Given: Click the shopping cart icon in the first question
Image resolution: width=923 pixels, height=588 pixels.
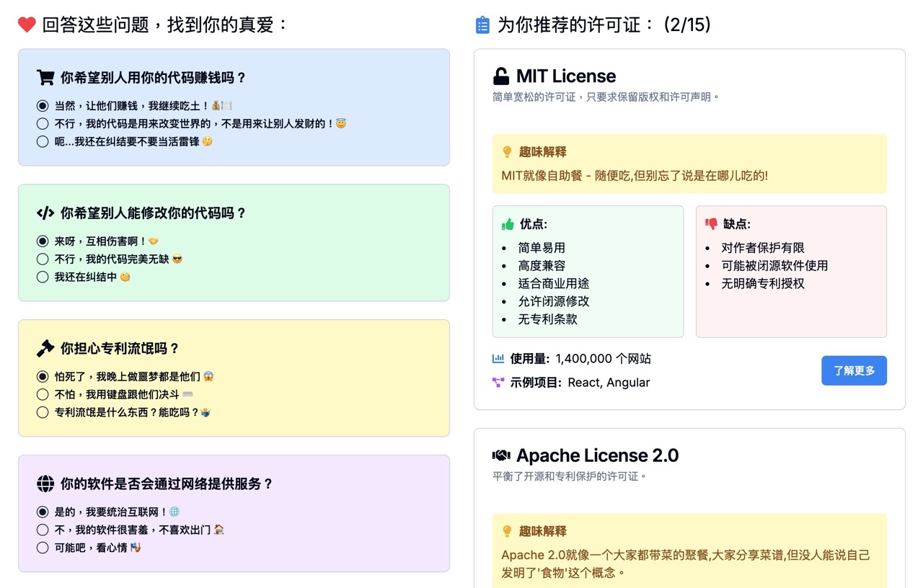Looking at the screenshot, I should 45,78.
